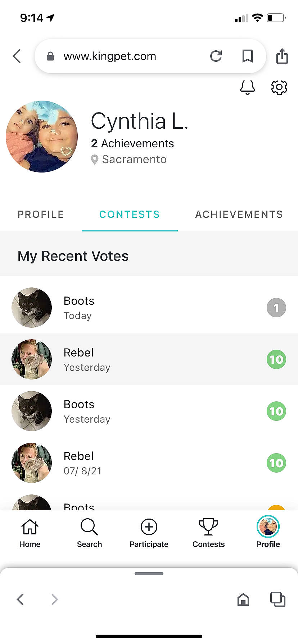Select the CONTESTS tab
The height and width of the screenshot is (644, 298).
[x=130, y=215]
